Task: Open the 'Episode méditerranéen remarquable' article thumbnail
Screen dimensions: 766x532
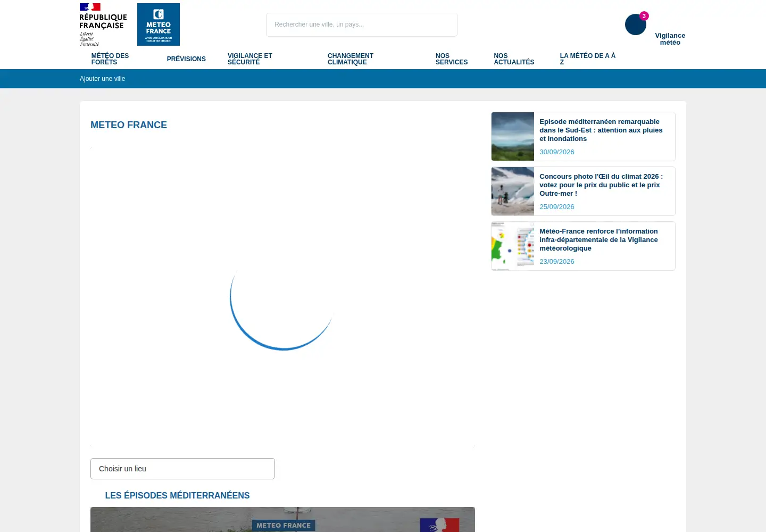Action: point(513,137)
